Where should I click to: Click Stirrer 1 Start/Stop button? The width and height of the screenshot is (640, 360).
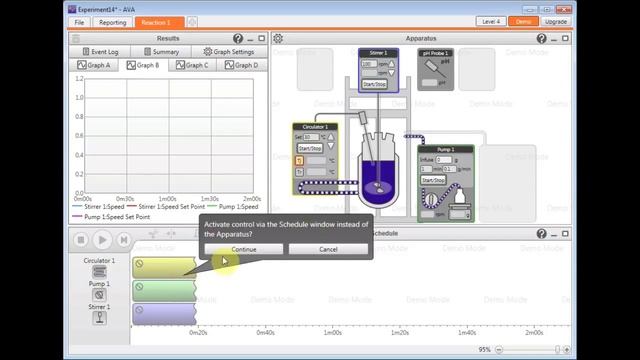pyautogui.click(x=374, y=84)
